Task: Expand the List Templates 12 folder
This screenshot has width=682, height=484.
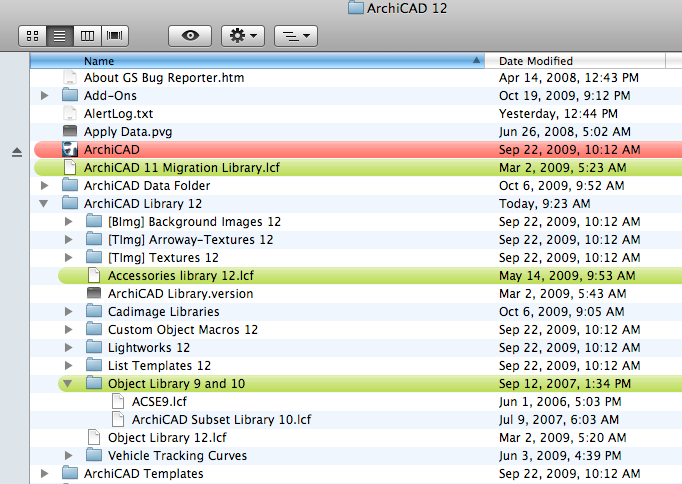Action: click(x=68, y=366)
